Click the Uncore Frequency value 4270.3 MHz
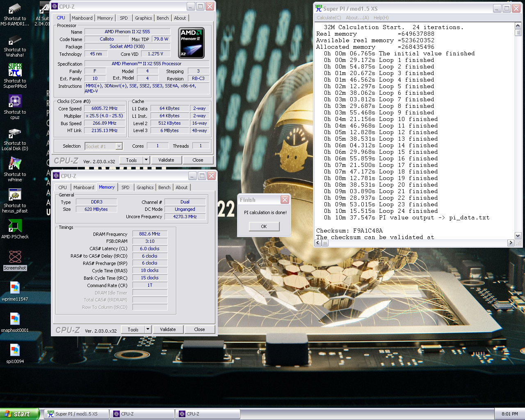 (x=185, y=217)
